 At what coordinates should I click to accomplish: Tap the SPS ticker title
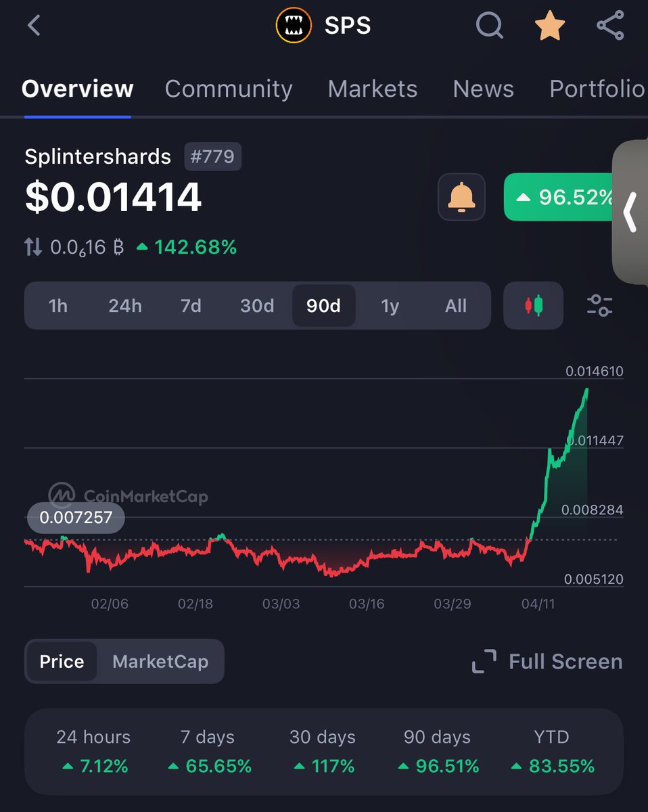348,26
